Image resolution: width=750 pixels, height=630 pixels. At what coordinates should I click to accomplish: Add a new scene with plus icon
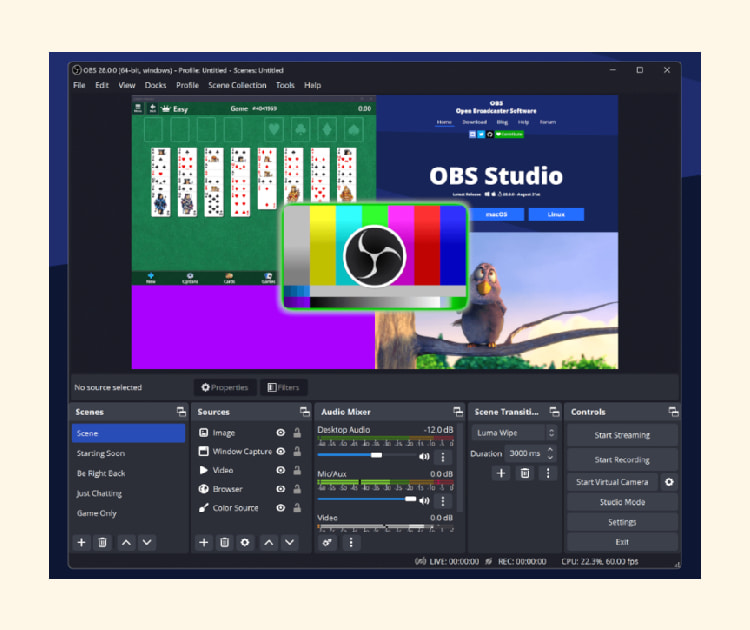[81, 542]
